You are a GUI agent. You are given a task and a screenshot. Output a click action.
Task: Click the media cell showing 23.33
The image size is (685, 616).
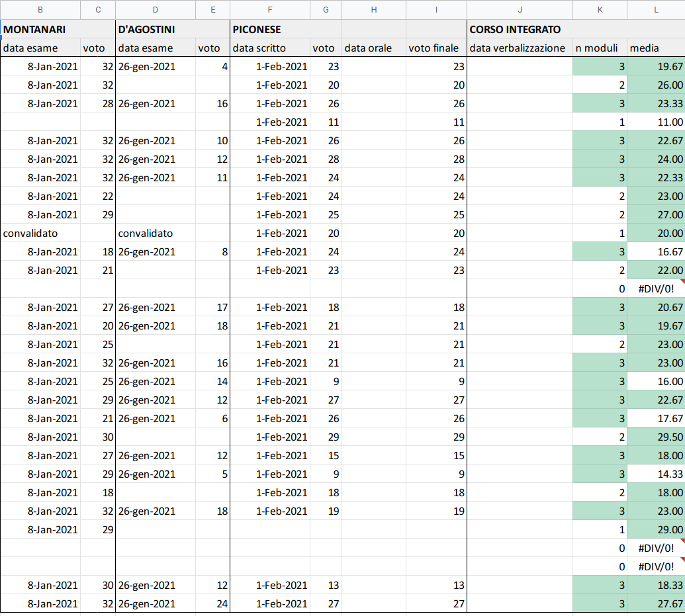[656, 103]
